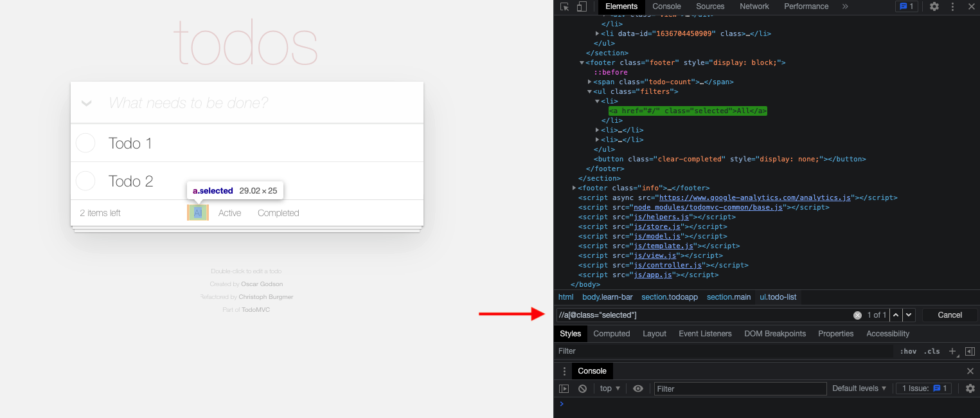Select the Properties pane tab
The width and height of the screenshot is (980, 418).
pyautogui.click(x=835, y=334)
